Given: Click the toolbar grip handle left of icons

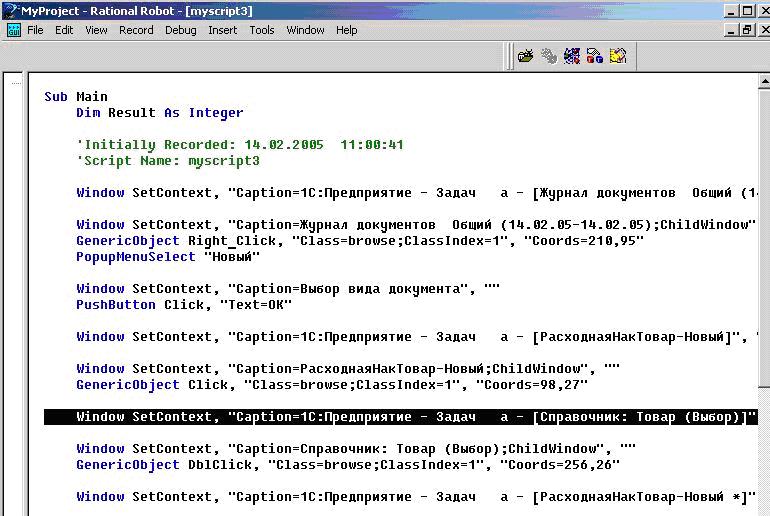Looking at the screenshot, I should [x=510, y=56].
